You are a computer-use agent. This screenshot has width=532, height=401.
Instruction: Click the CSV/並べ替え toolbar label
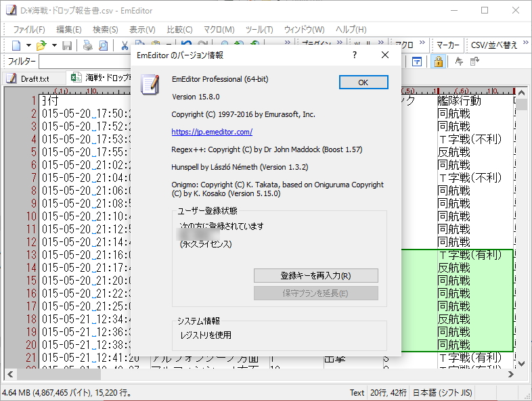pyautogui.click(x=494, y=45)
